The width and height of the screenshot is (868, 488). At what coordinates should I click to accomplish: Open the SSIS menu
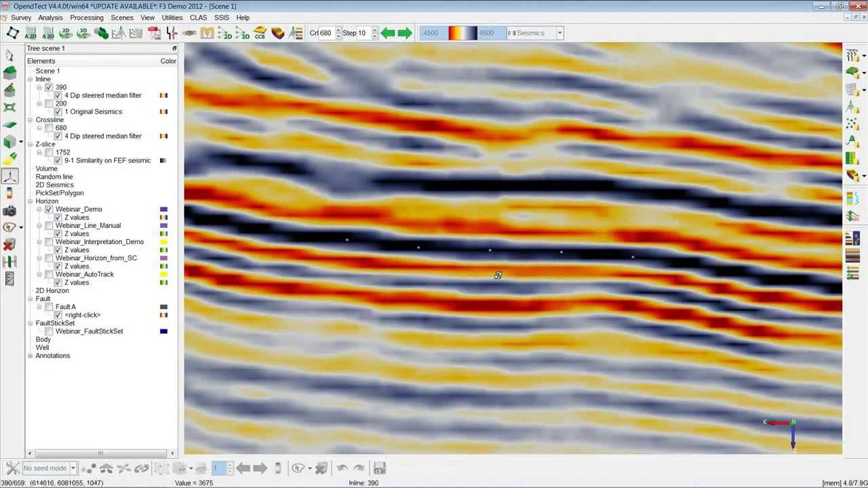222,18
